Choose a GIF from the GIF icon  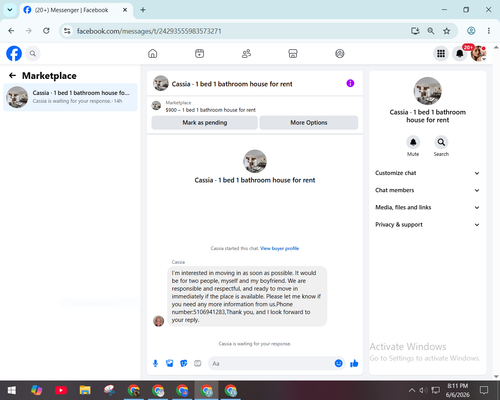tap(198, 363)
